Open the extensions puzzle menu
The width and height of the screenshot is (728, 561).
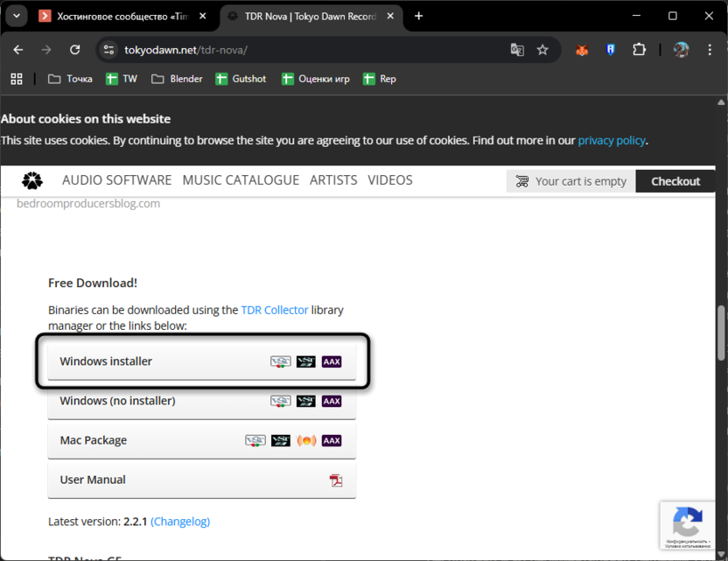tap(640, 50)
